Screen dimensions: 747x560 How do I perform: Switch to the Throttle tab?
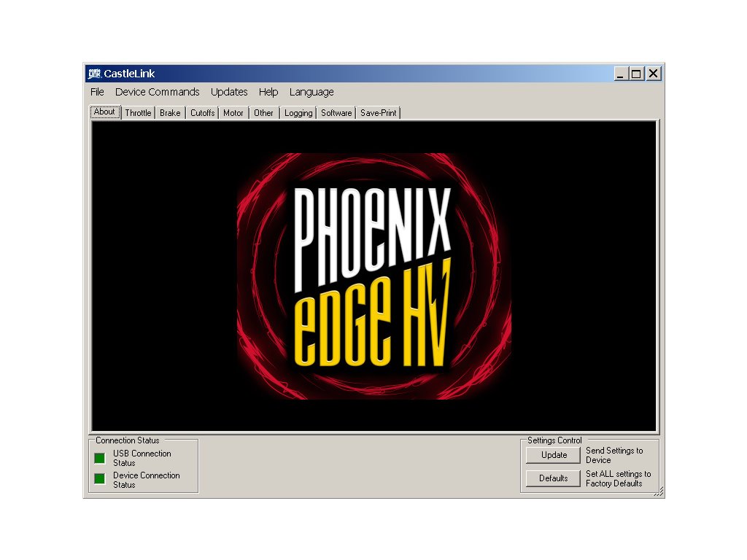[x=138, y=113]
